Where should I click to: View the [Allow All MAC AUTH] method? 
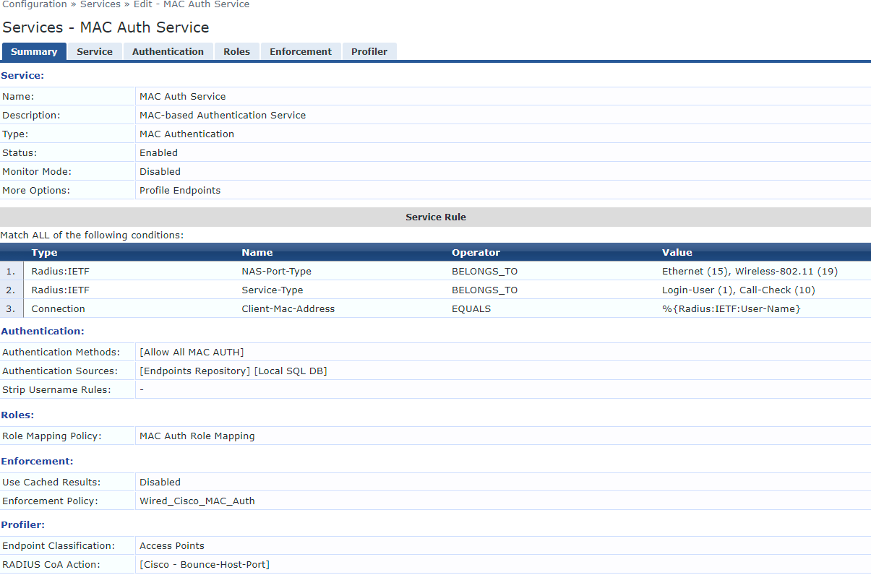192,352
